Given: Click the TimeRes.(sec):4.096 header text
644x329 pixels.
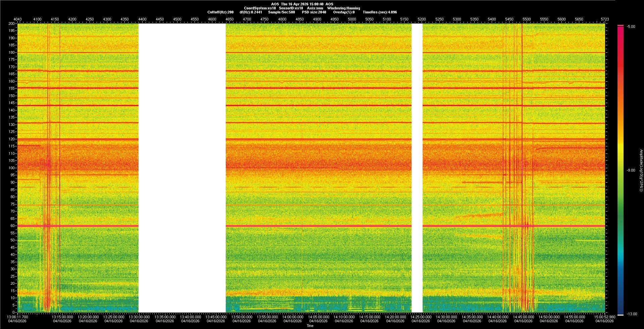Looking at the screenshot, I should point(380,12).
